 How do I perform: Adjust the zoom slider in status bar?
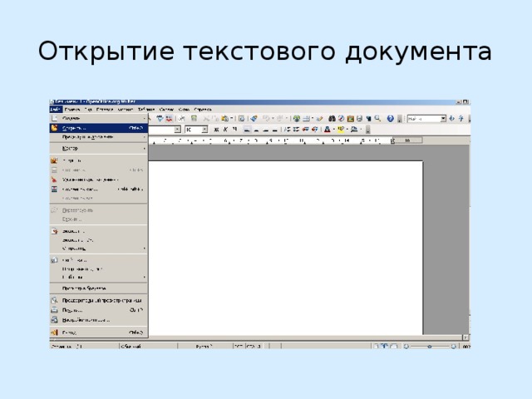pyautogui.click(x=430, y=347)
